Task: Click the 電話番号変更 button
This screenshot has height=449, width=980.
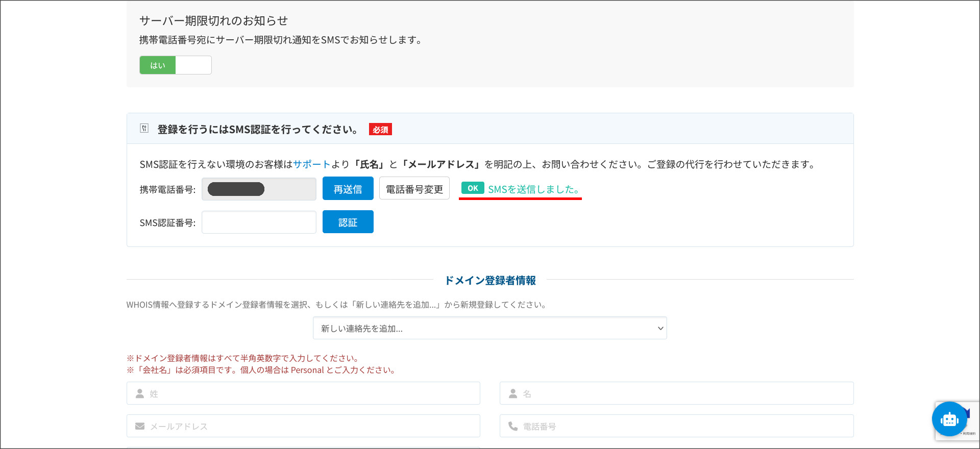Action: click(x=414, y=189)
